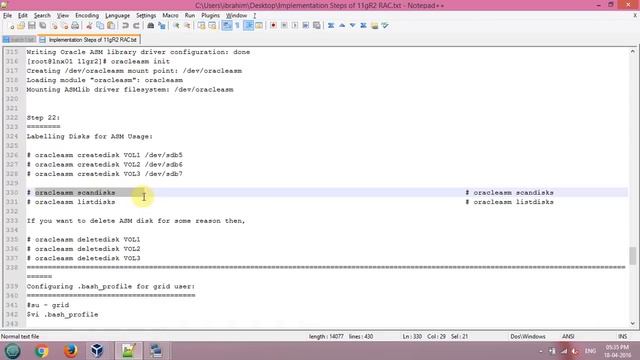640x360 pixels.
Task: Open VirtualBox from the taskbar
Action: point(97,351)
